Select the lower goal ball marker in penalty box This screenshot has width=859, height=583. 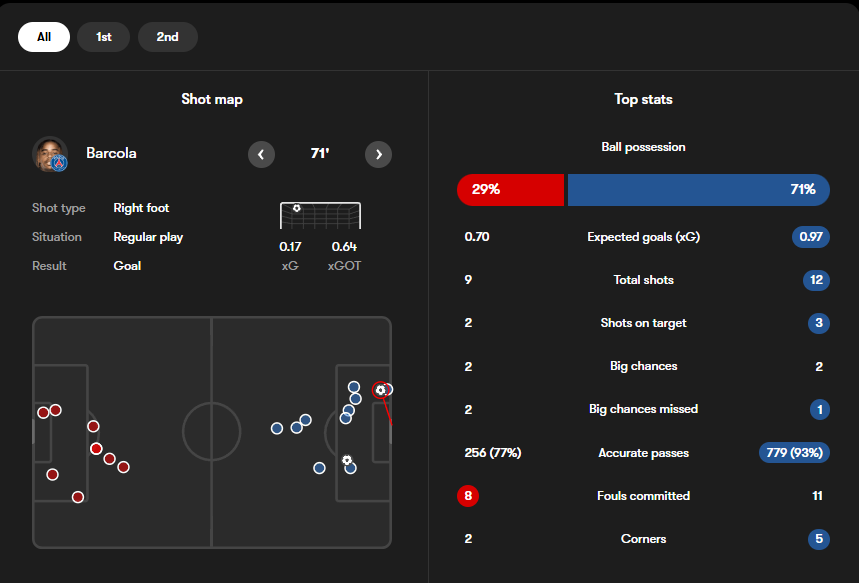pyautogui.click(x=347, y=460)
